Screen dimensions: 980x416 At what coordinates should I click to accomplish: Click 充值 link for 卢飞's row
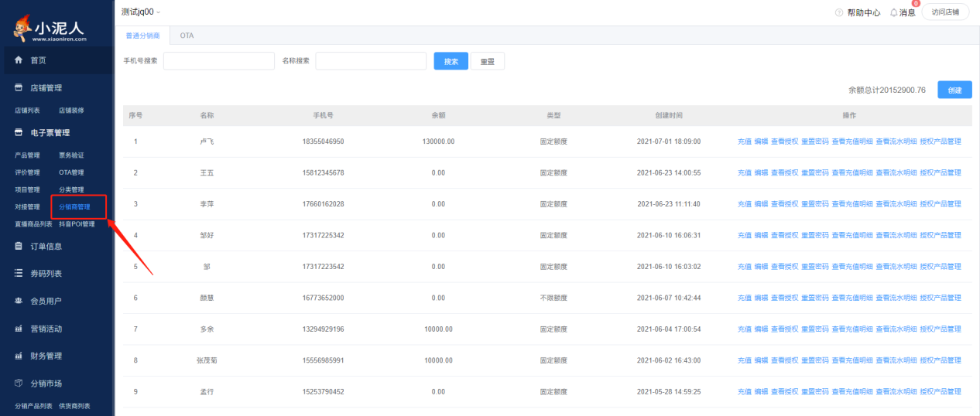(744, 142)
